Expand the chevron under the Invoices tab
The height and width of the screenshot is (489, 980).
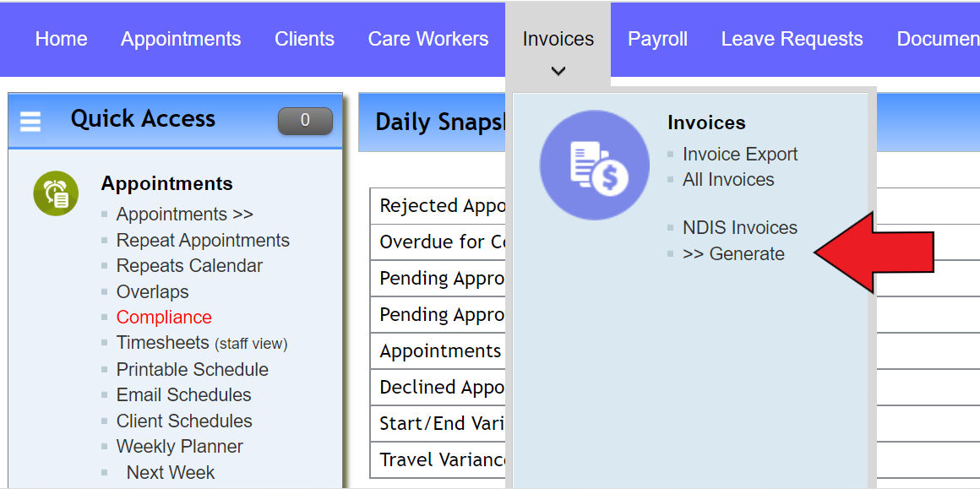click(557, 72)
